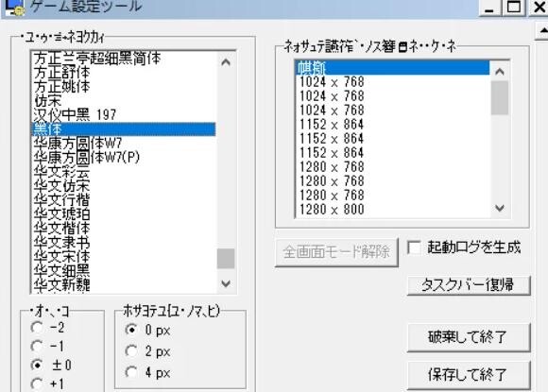Click the resolution list scrollbar thumb

[500, 98]
